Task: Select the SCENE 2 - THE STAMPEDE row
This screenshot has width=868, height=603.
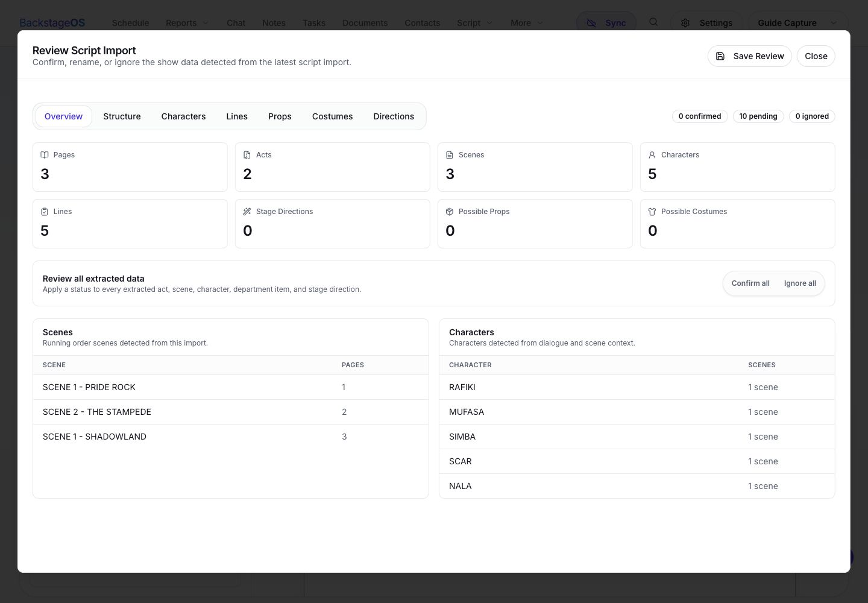Action: click(x=231, y=412)
